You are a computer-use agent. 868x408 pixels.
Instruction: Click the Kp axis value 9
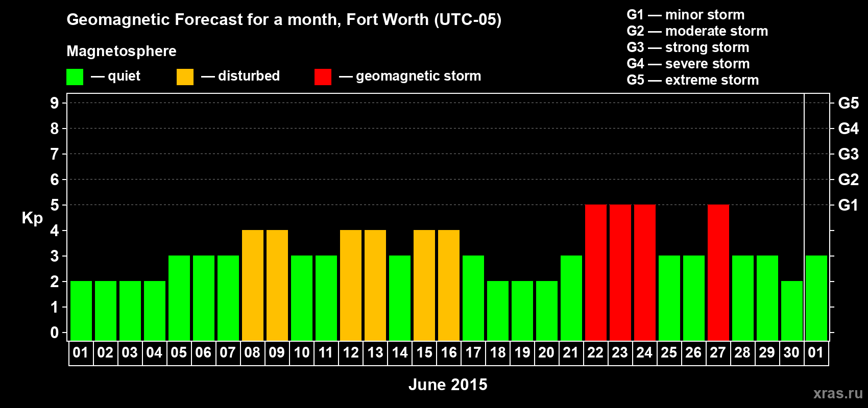(55, 103)
